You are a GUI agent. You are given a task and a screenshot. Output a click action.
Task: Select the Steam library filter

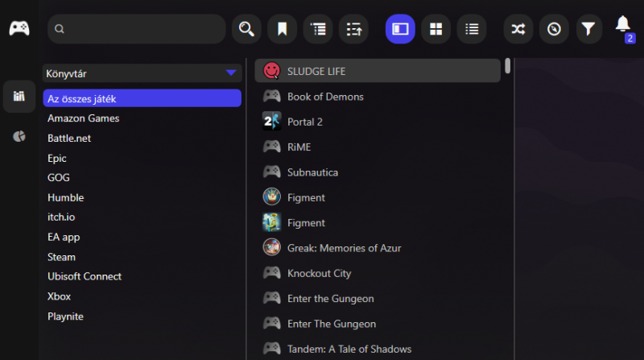pos(61,257)
